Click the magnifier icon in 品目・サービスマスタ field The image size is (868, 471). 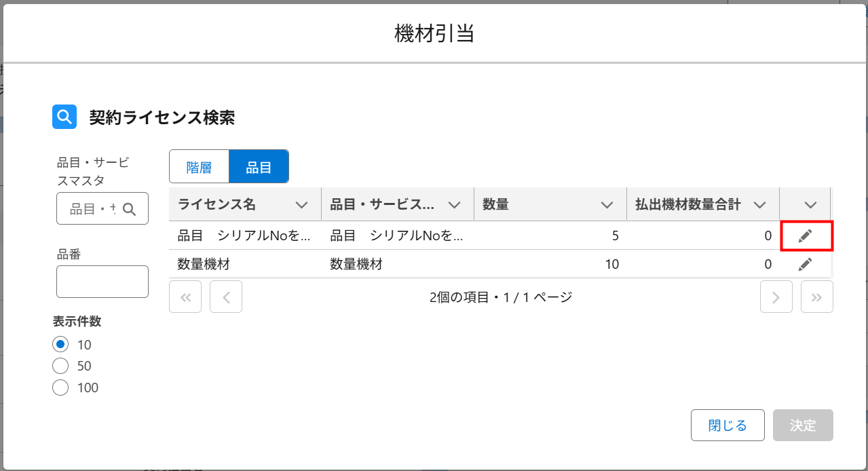pyautogui.click(x=130, y=209)
